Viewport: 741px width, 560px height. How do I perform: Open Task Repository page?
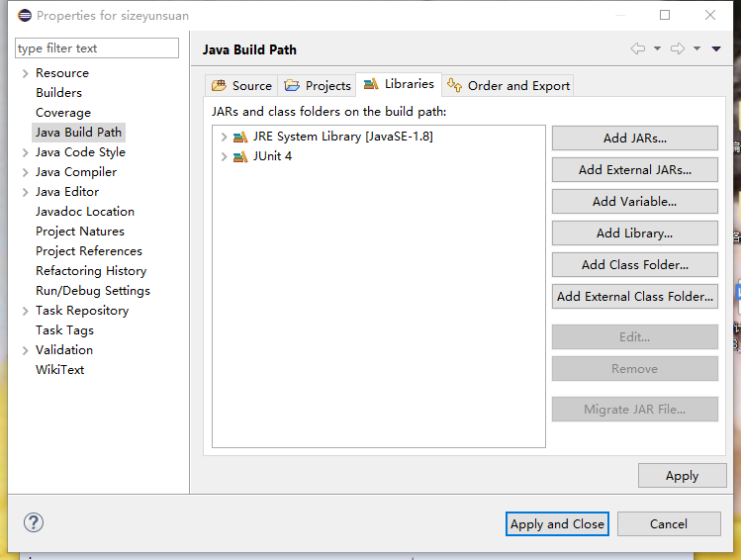pos(82,311)
